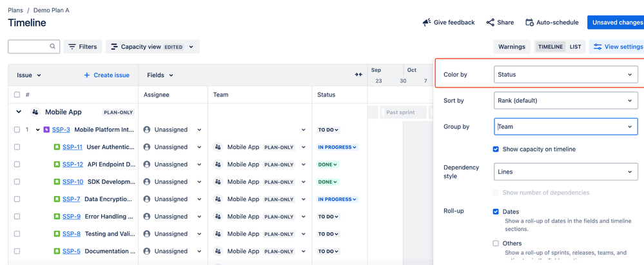
Task: Check the SSP-3 row checkbox
Action: click(17, 130)
